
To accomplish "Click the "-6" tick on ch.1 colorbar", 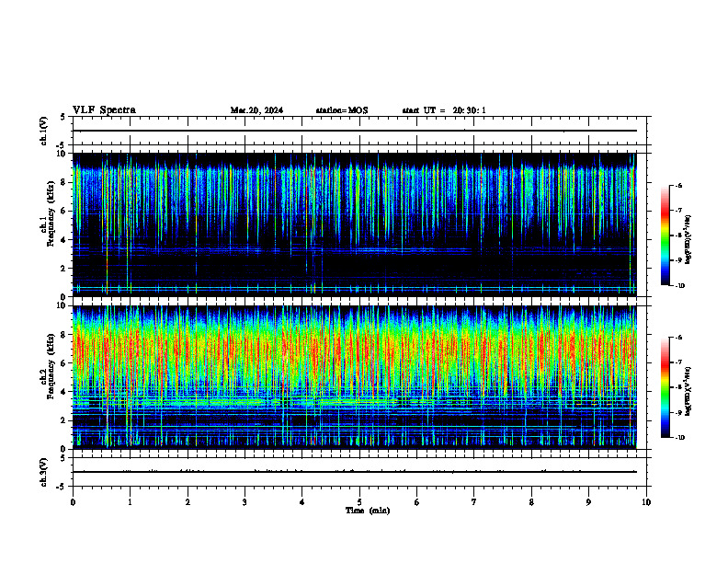I will tap(678, 185).
